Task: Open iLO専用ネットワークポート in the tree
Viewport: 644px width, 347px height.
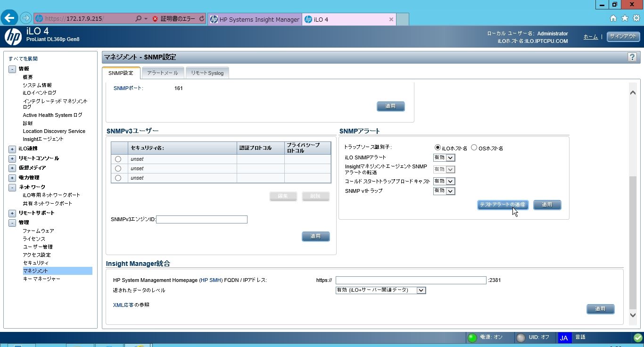Action: [x=51, y=195]
